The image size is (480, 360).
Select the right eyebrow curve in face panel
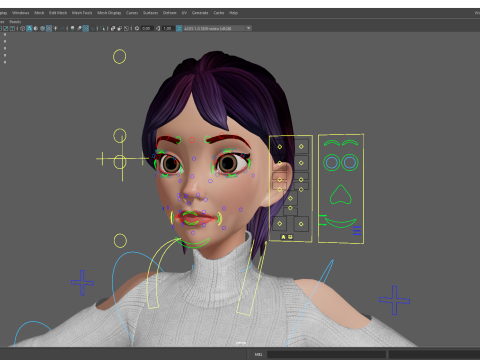pyautogui.click(x=350, y=143)
